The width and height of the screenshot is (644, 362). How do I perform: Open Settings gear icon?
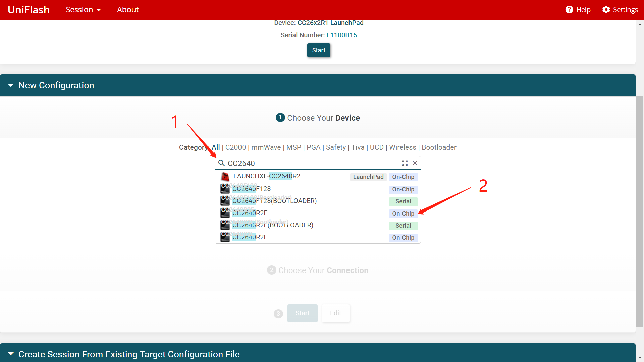point(606,10)
